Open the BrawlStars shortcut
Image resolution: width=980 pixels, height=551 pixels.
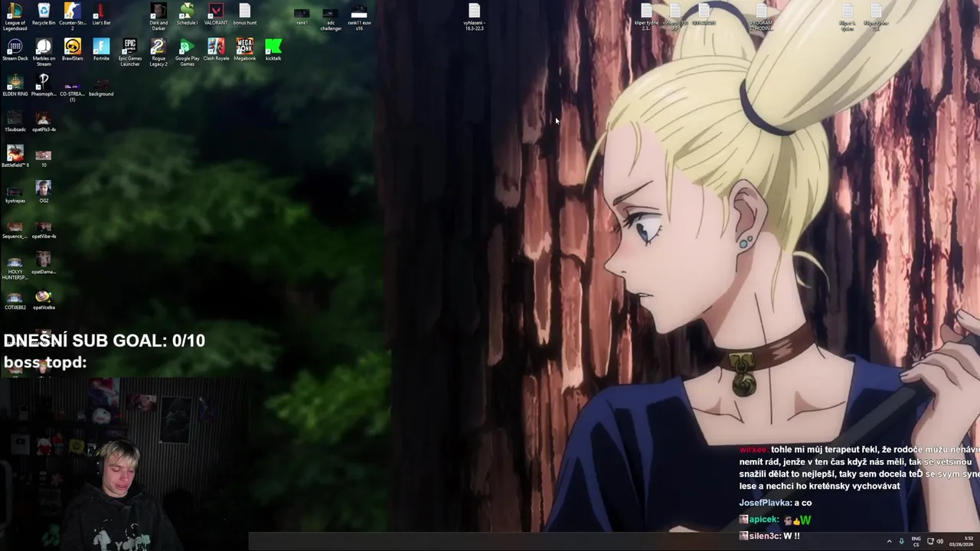click(x=73, y=50)
